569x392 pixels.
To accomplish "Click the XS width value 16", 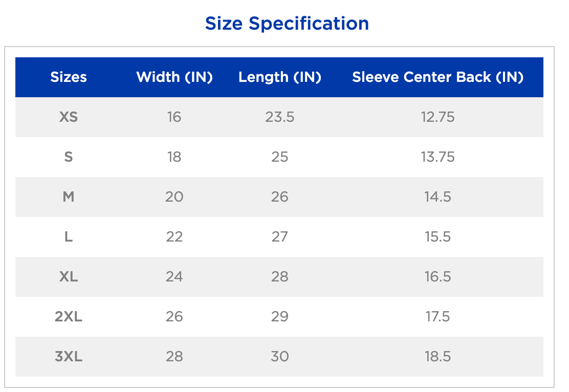I will tap(174, 117).
